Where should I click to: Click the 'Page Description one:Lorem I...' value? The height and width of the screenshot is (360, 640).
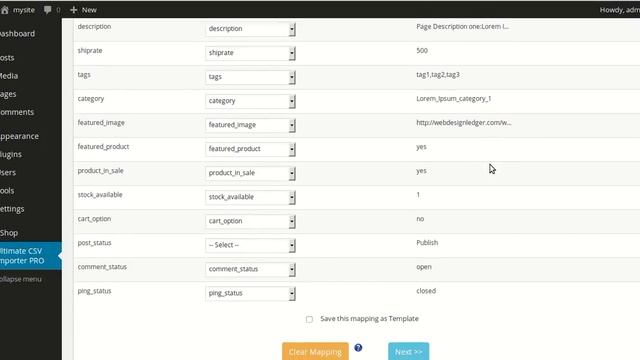click(462, 27)
